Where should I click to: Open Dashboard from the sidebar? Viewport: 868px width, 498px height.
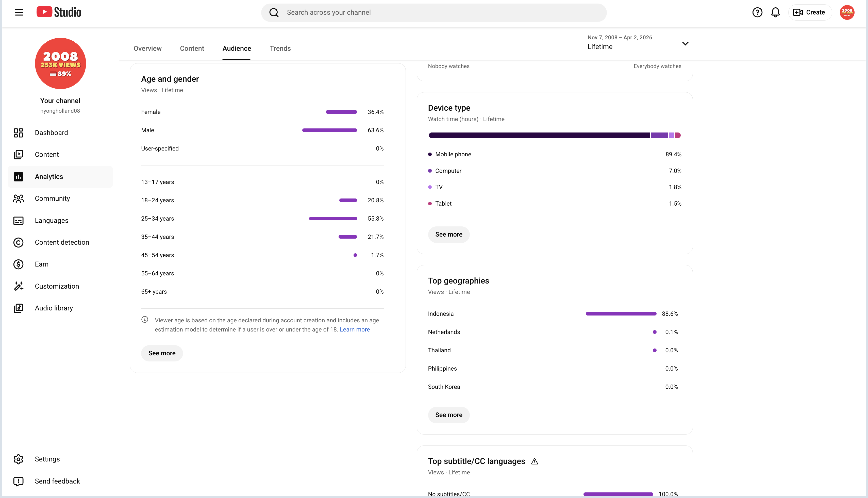(60, 133)
